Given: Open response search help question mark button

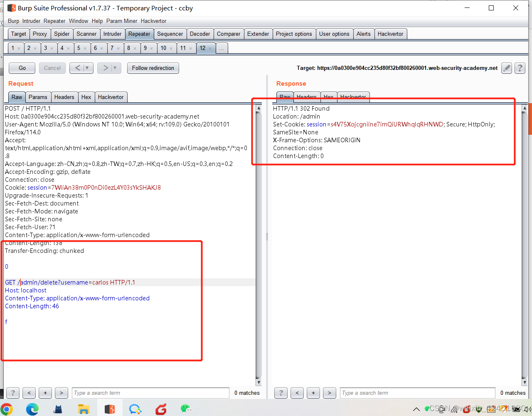Looking at the screenshot, I should tap(281, 393).
